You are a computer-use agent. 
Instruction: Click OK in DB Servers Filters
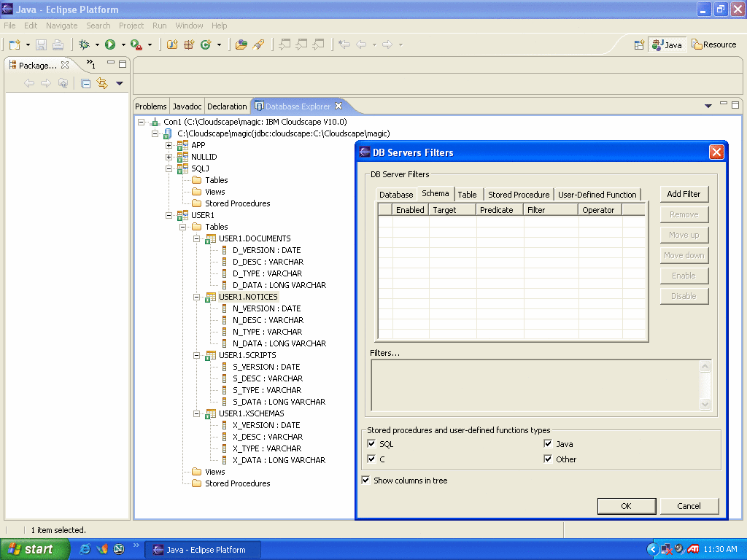pyautogui.click(x=626, y=505)
